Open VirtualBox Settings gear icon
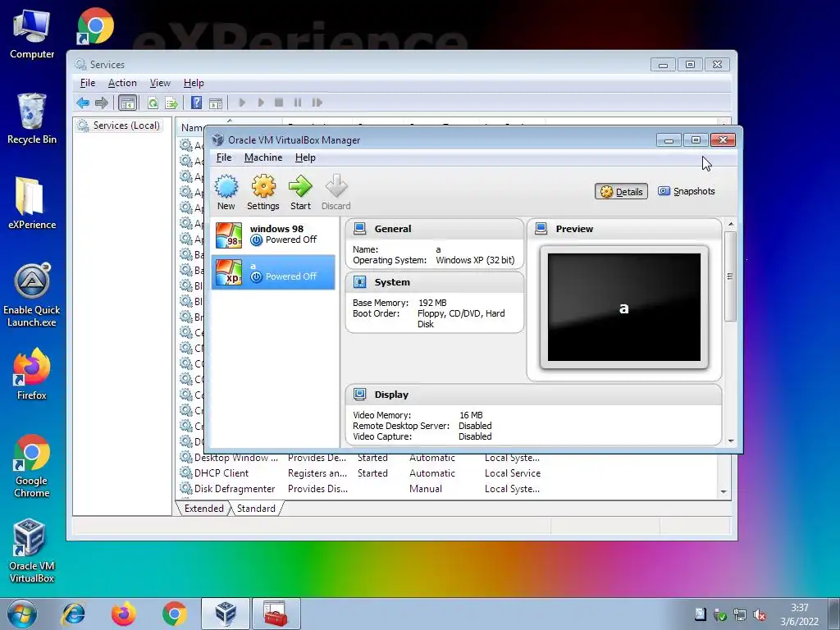840x630 pixels. [x=263, y=192]
